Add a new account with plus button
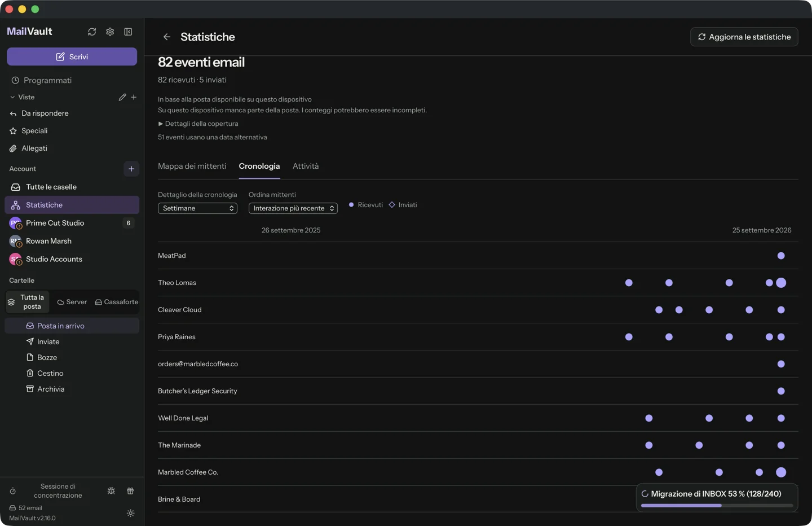Image resolution: width=812 pixels, height=526 pixels. pos(131,169)
